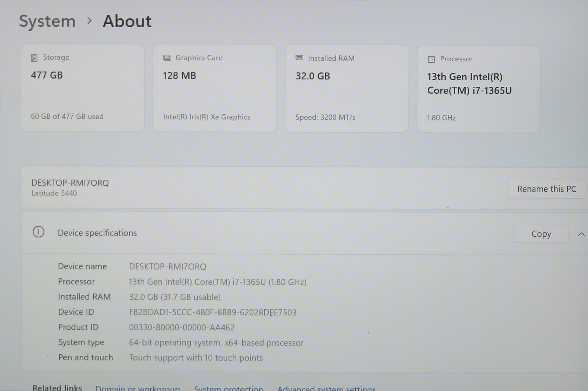Select the '64-bit operating system' value
588x391 pixels.
click(x=216, y=343)
